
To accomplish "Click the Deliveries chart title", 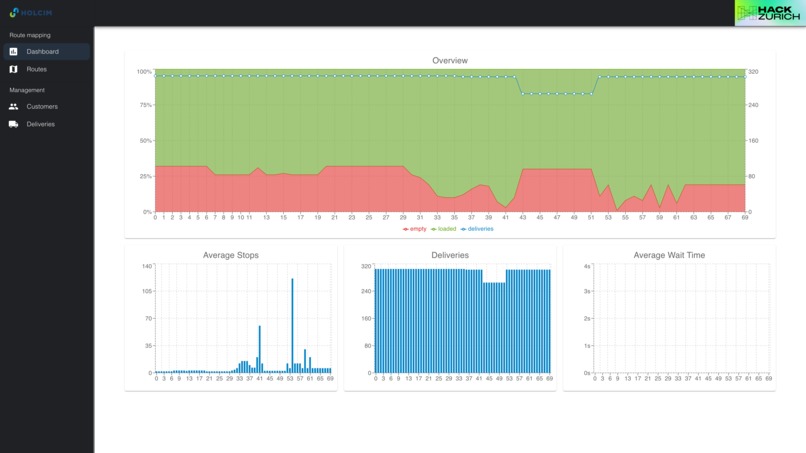I will click(x=450, y=255).
